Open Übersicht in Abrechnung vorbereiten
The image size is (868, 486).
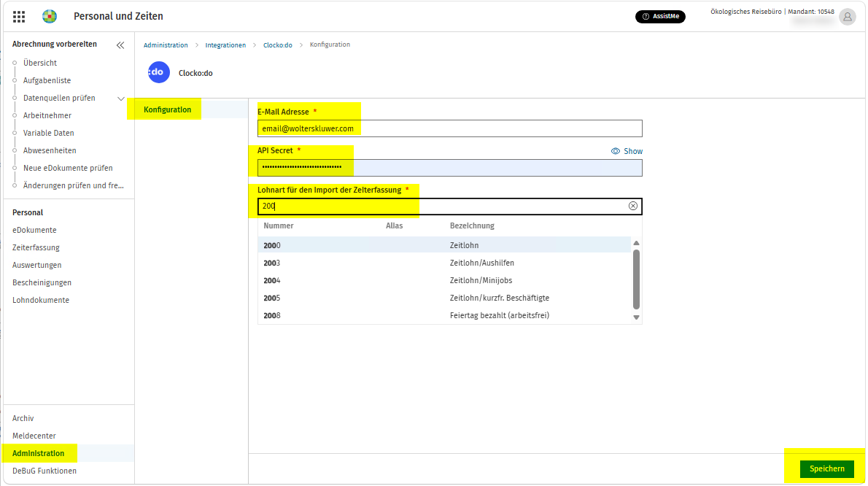(40, 63)
